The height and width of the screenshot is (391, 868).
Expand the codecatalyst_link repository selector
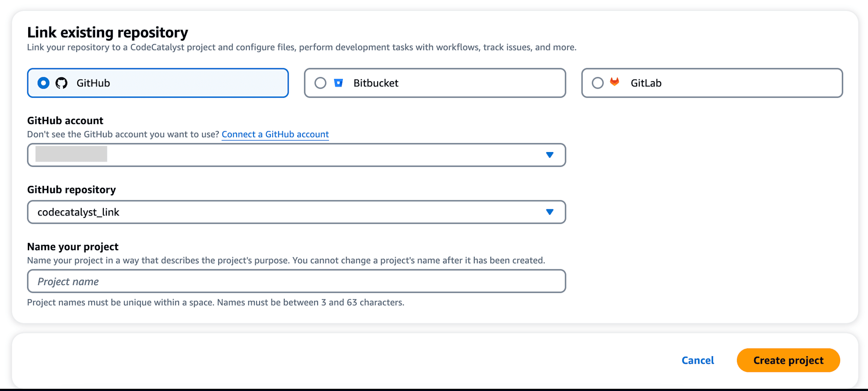296,212
